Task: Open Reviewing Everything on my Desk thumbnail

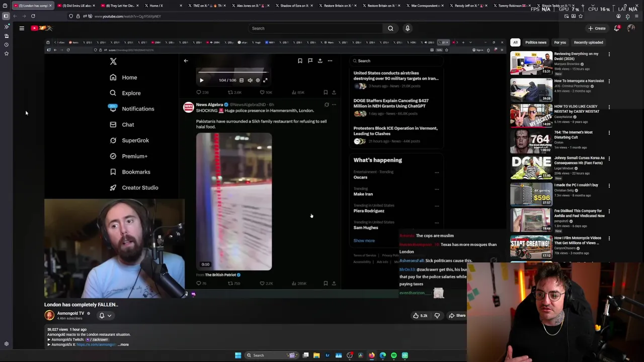Action: tap(531, 63)
